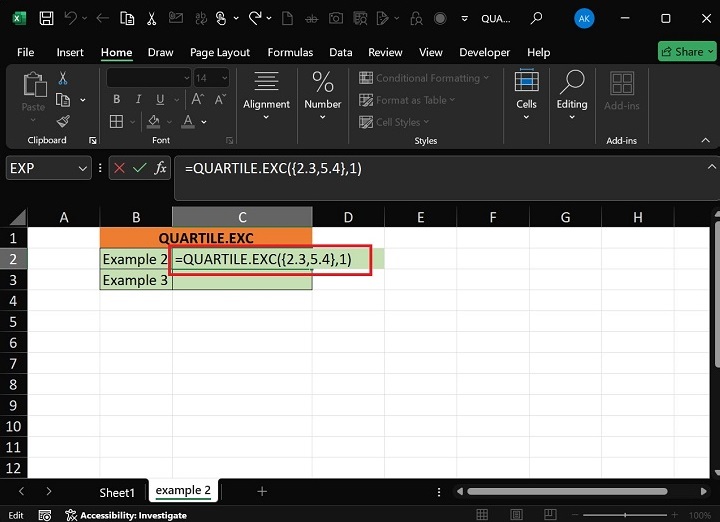This screenshot has width=720, height=522.
Task: Open the AK account profile avatar
Action: click(x=584, y=18)
